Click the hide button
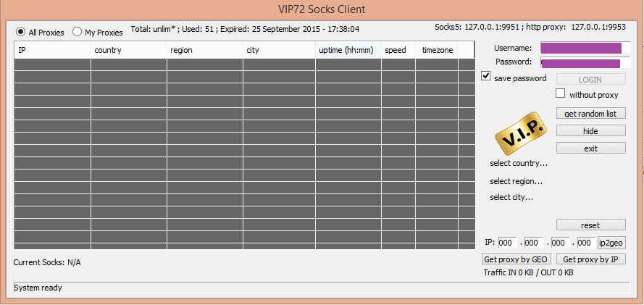 pyautogui.click(x=590, y=131)
